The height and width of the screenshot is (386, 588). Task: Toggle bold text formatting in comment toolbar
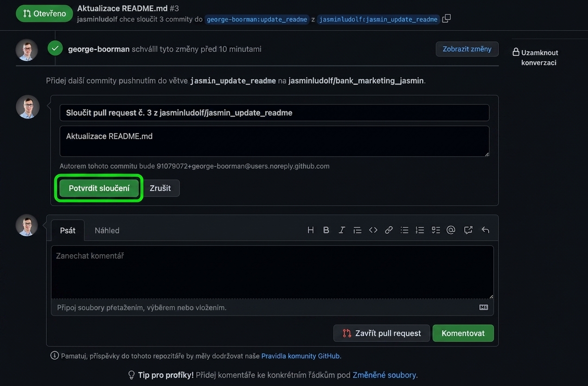click(326, 230)
